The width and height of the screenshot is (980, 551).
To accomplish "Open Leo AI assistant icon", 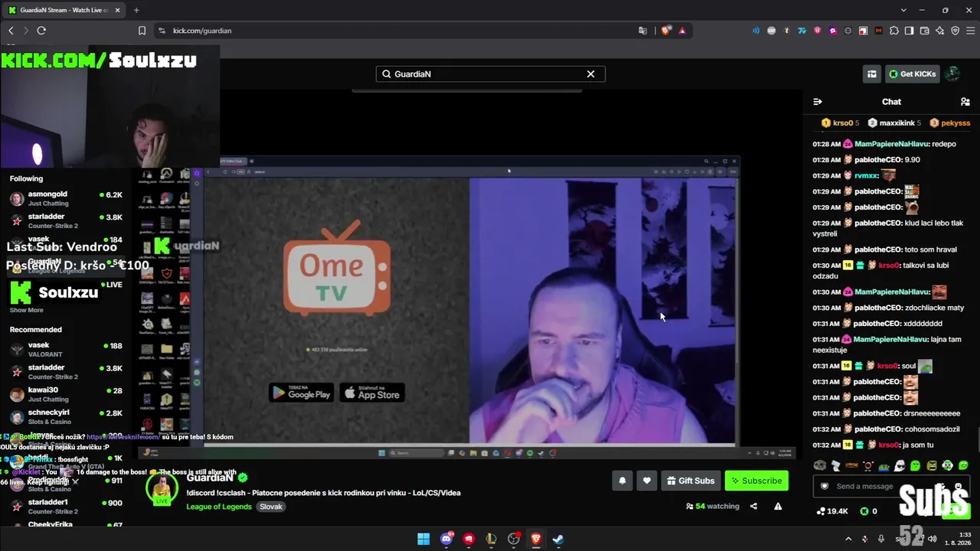I will pyautogui.click(x=940, y=31).
